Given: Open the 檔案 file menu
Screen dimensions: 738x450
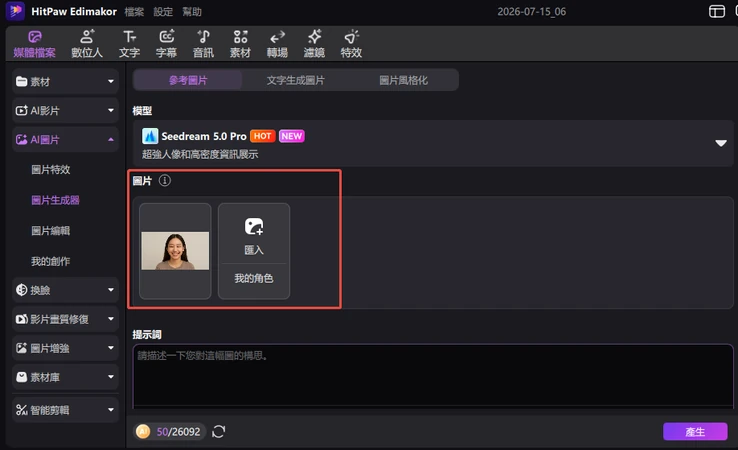Looking at the screenshot, I should 134,12.
